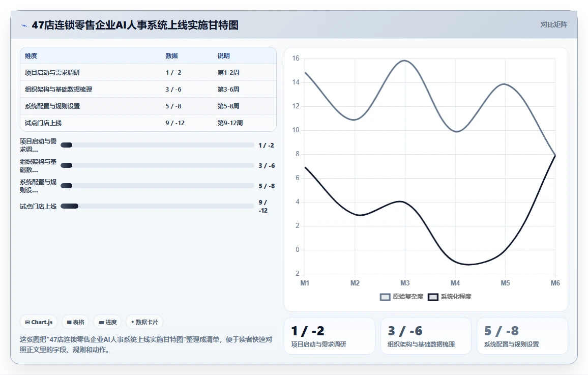The image size is (588, 375).
Task: Click the 原始复杂度 legend color box
Action: tap(385, 297)
